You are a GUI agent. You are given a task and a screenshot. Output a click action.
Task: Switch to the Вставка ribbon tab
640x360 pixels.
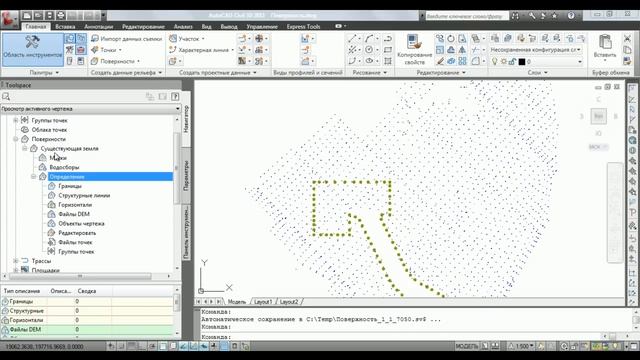pyautogui.click(x=65, y=27)
